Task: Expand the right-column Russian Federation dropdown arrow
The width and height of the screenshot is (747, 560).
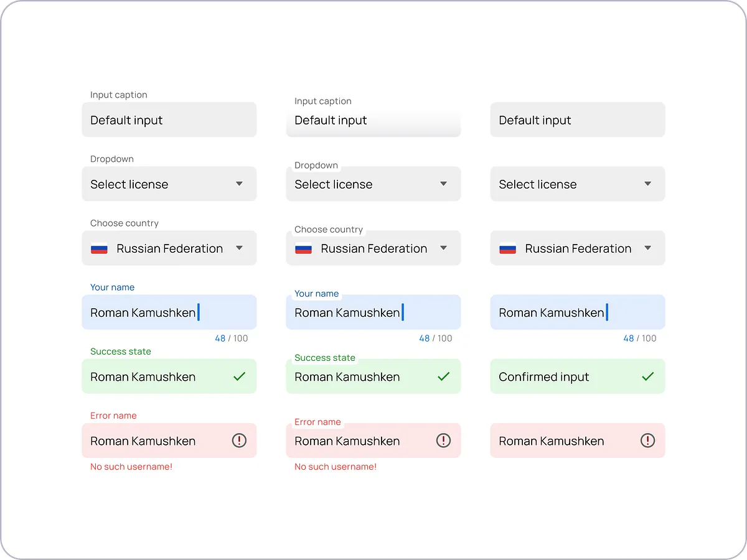Action: click(647, 248)
